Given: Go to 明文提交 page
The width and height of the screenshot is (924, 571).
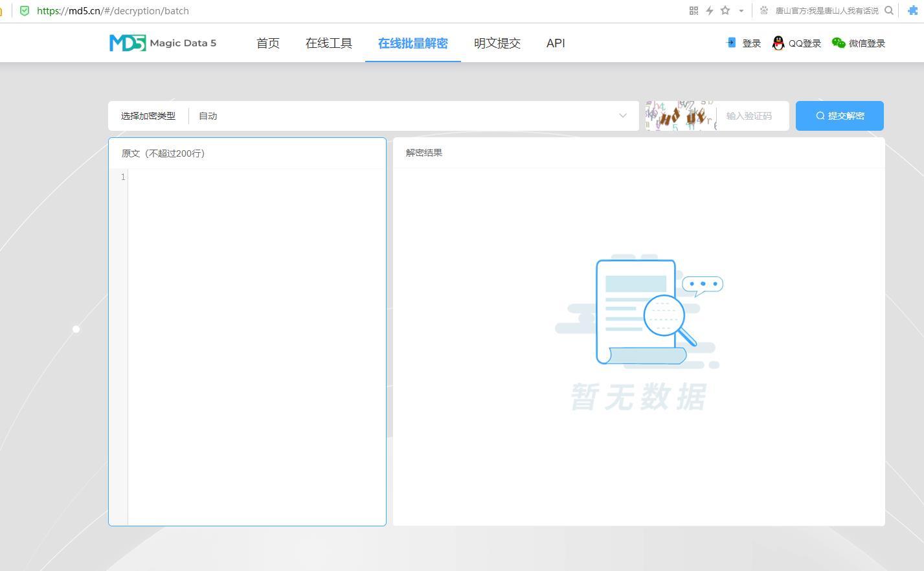Looking at the screenshot, I should point(497,43).
